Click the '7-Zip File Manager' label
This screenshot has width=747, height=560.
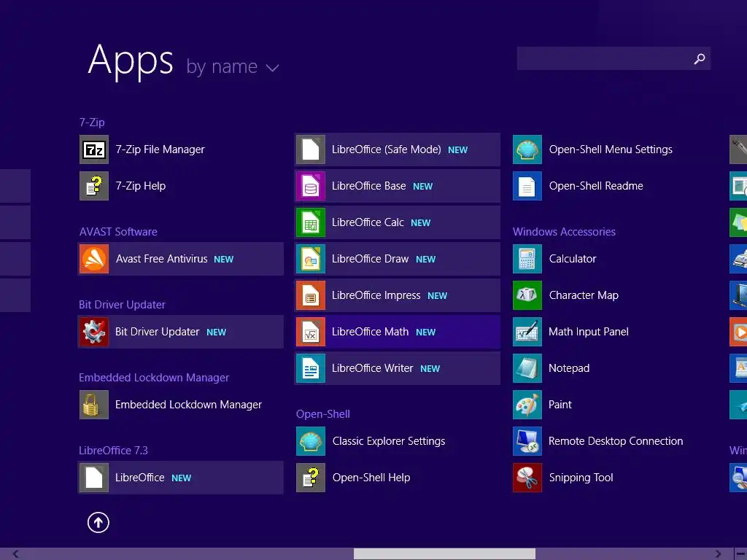click(x=160, y=149)
